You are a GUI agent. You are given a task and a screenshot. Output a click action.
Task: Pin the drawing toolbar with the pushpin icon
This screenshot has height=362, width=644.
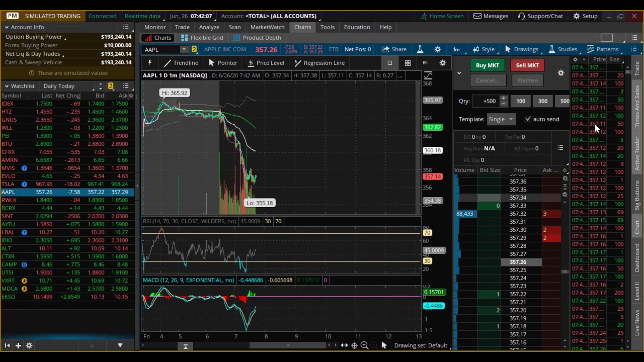pos(149,63)
